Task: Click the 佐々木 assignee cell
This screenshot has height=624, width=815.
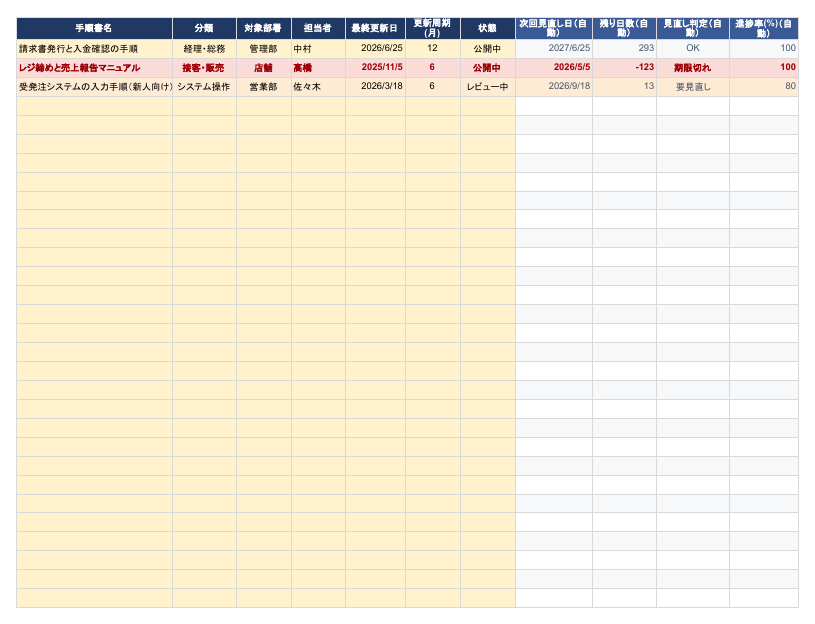Action: pyautogui.click(x=318, y=87)
